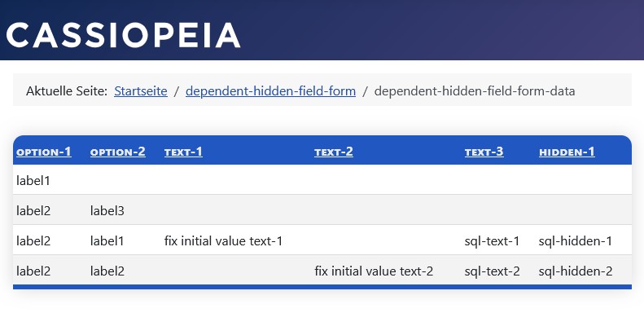Image resolution: width=644 pixels, height=335 pixels.
Task: Sort table by OPTION-2 column
Action: pyautogui.click(x=118, y=152)
